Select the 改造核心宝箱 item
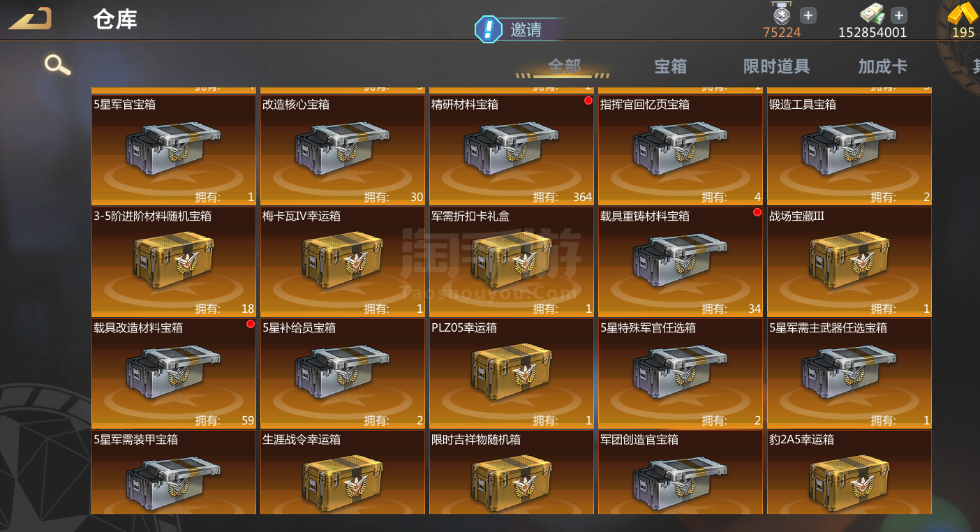 point(343,150)
